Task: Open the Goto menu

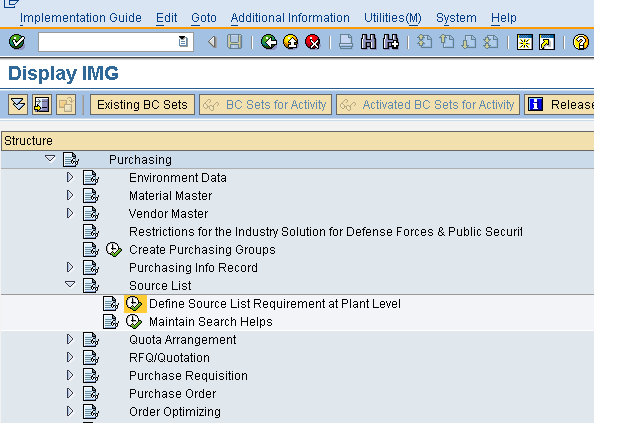Action: 203,18
